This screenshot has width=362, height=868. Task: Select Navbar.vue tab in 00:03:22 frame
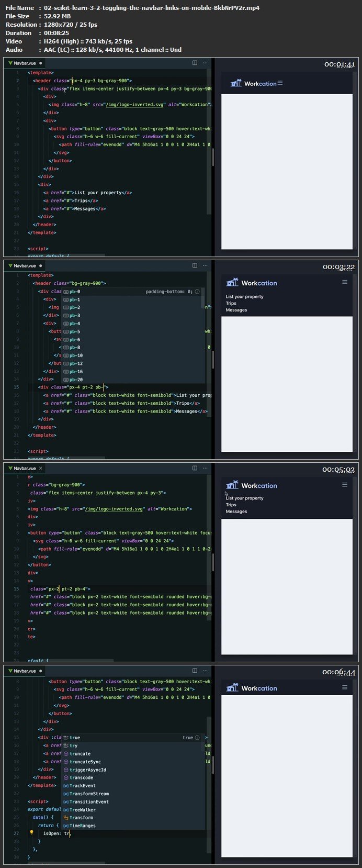24,265
